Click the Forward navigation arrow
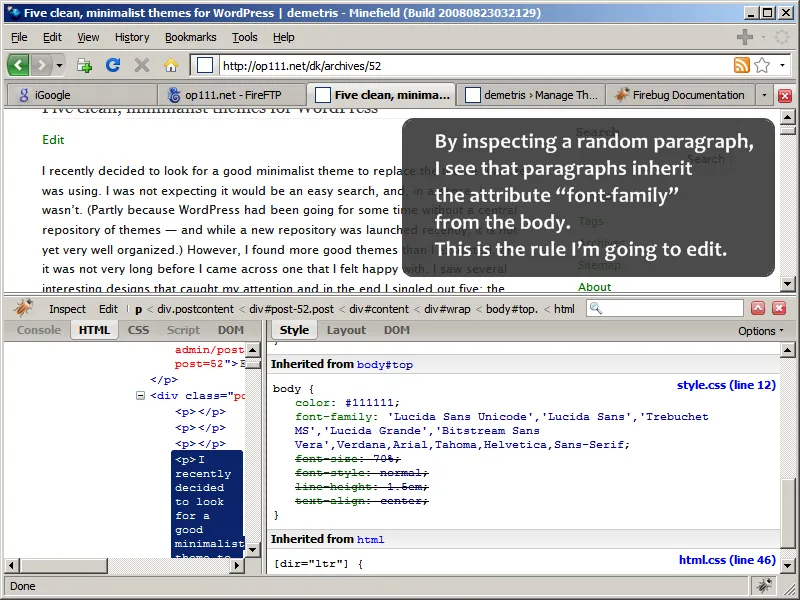The width and height of the screenshot is (800, 600). tap(41, 65)
